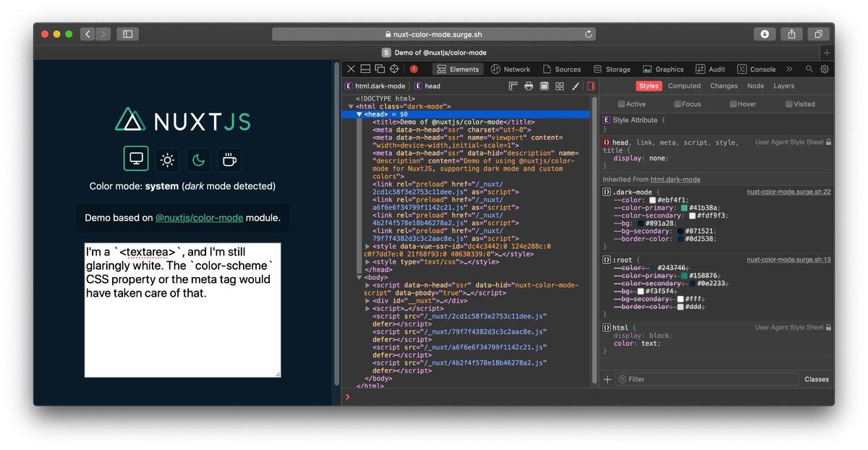The width and height of the screenshot is (868, 450).
Task: Enable the Active pseudo-class checkbox
Action: click(x=621, y=104)
